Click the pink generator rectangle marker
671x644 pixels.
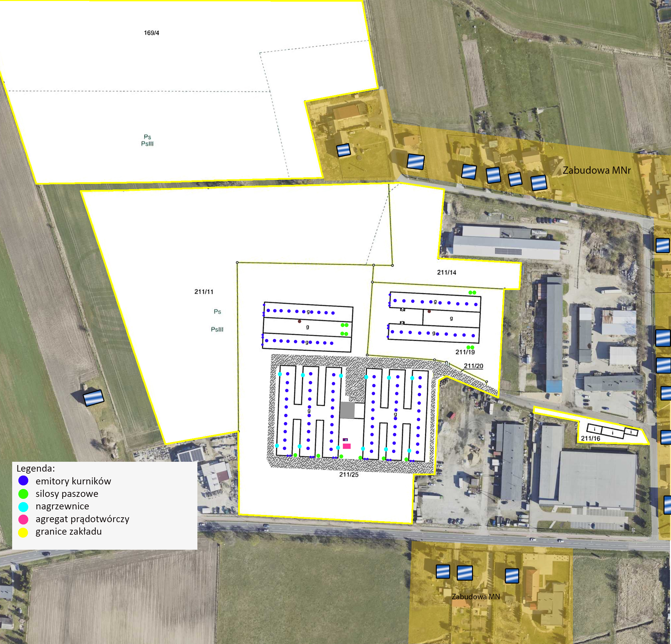click(347, 446)
